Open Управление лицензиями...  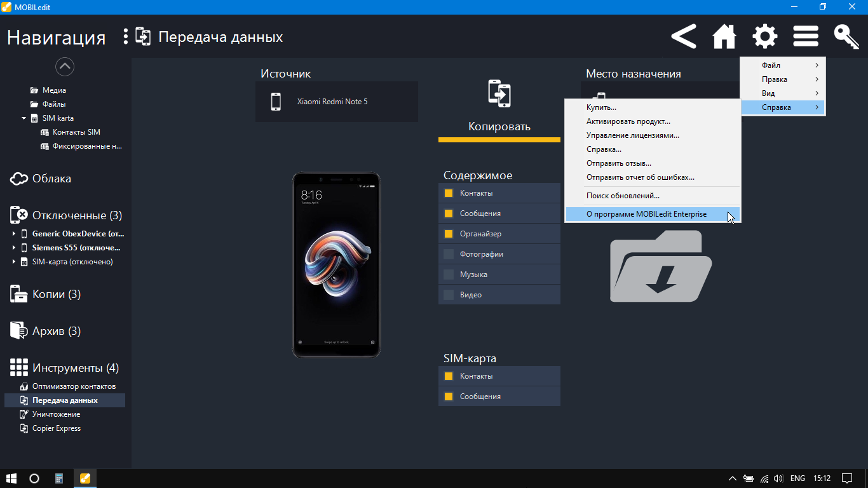click(653, 135)
